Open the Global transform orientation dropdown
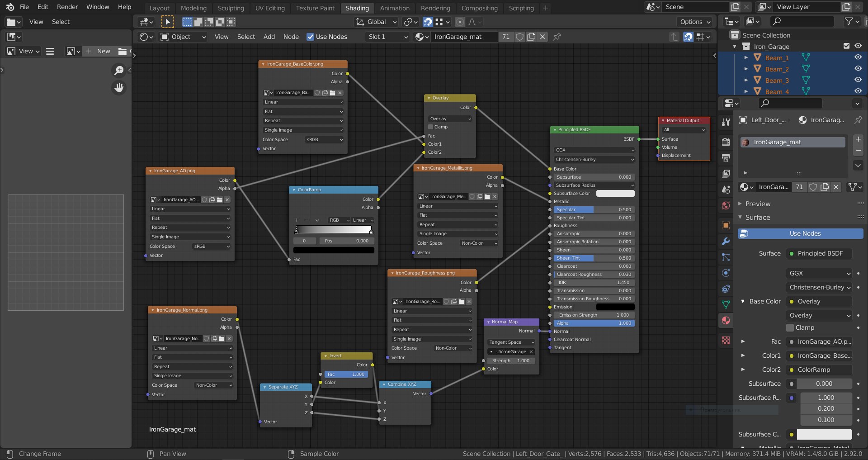This screenshot has height=460, width=868. 376,22
